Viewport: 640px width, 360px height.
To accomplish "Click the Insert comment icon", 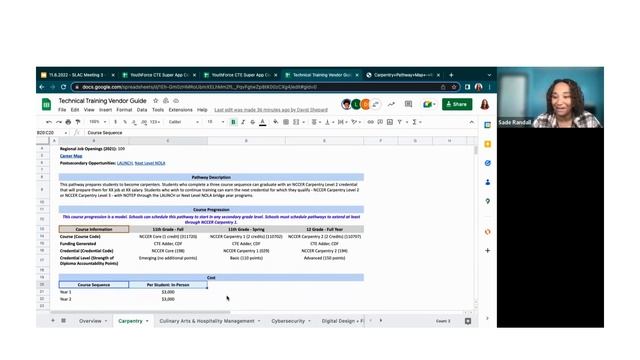I will tap(380, 122).
